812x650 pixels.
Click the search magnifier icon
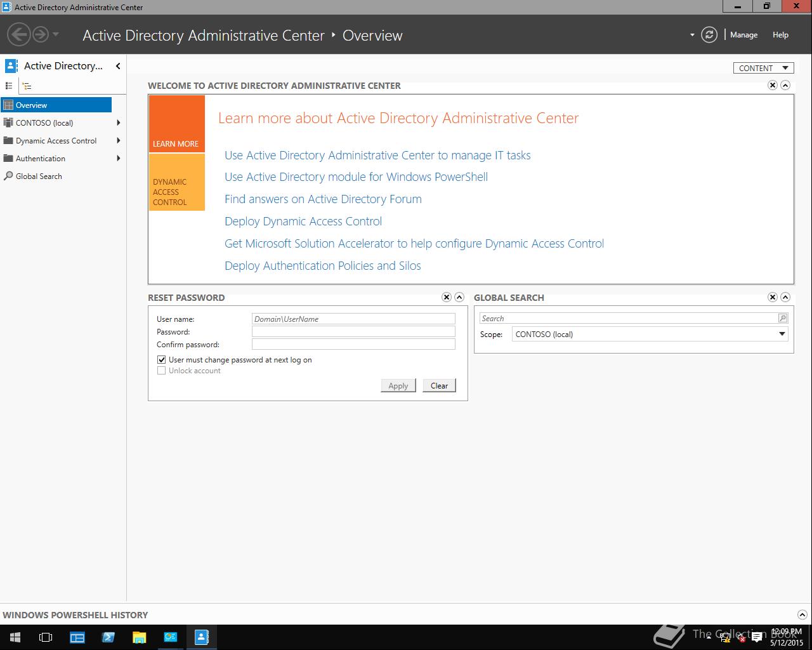click(783, 318)
